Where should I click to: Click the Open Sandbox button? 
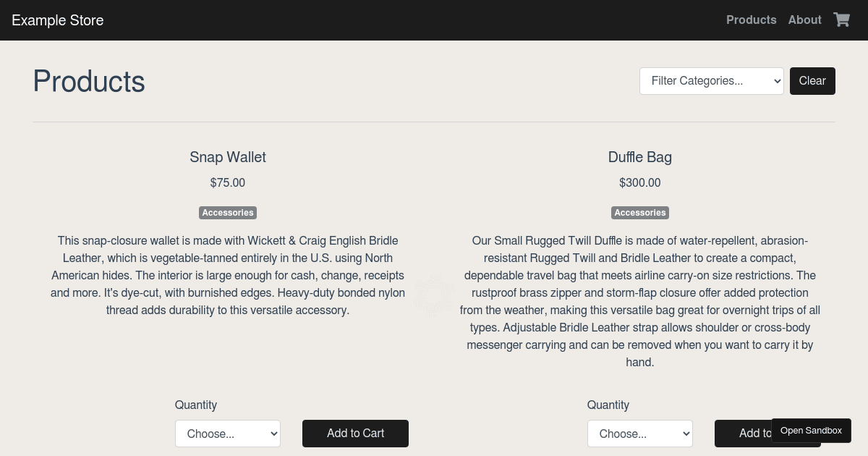tap(811, 431)
